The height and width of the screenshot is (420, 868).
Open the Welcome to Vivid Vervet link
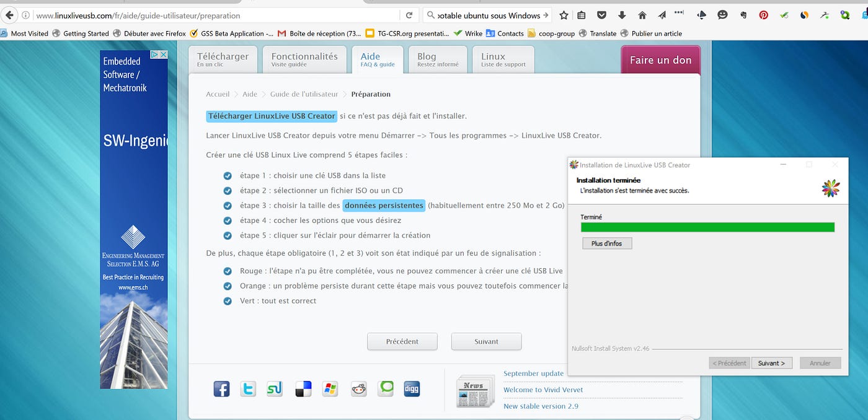[x=543, y=390]
